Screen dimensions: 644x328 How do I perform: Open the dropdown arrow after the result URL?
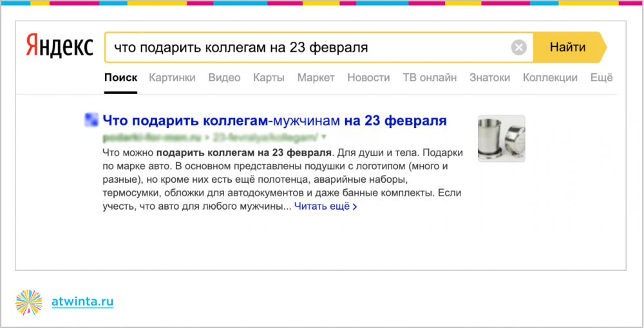tap(324, 137)
